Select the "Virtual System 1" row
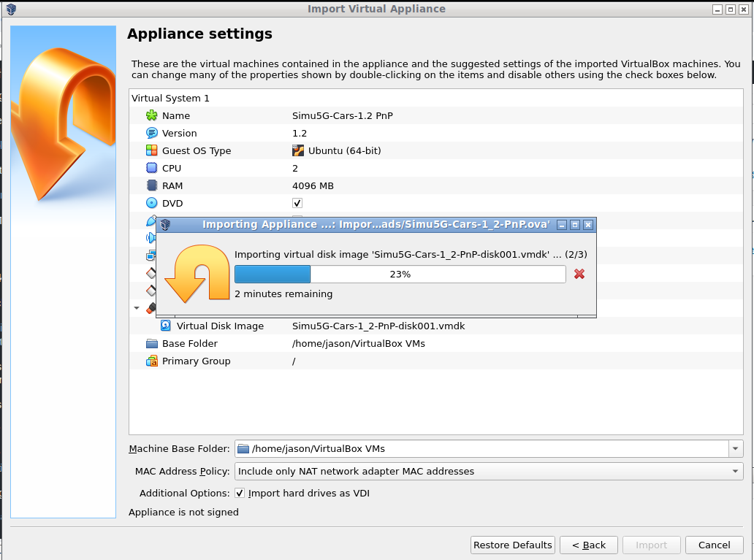This screenshot has width=754, height=560. point(436,98)
